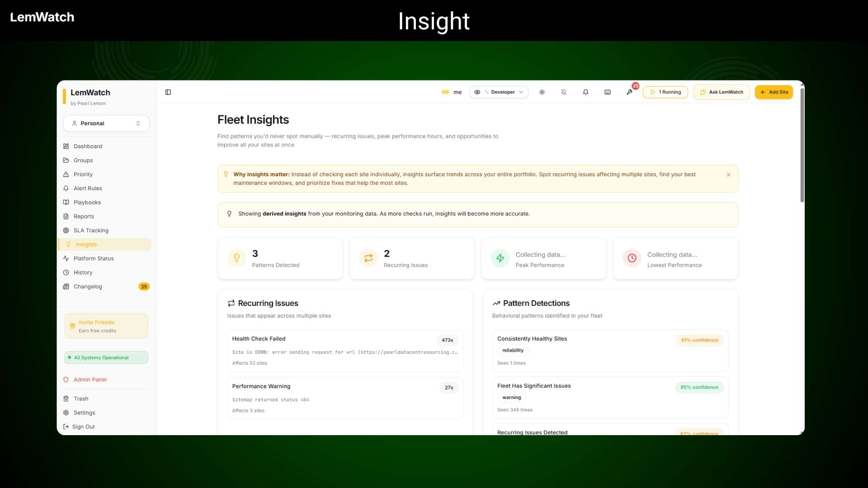Open the wrench tools menu in the header
The height and width of the screenshot is (488, 868).
[x=630, y=92]
